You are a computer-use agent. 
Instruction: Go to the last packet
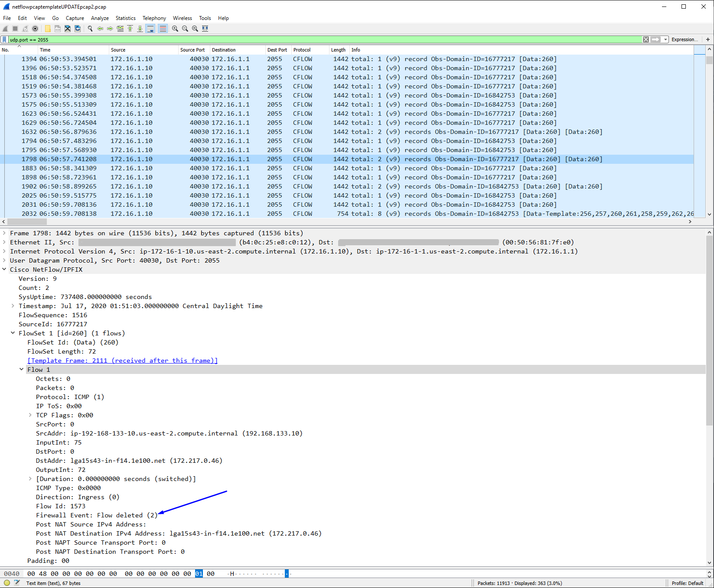pyautogui.click(x=140, y=29)
